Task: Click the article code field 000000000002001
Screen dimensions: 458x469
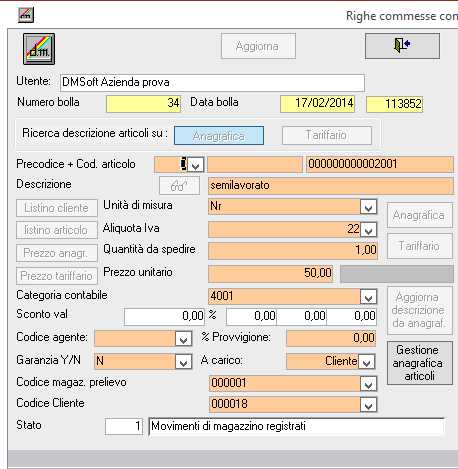Action: [380, 164]
